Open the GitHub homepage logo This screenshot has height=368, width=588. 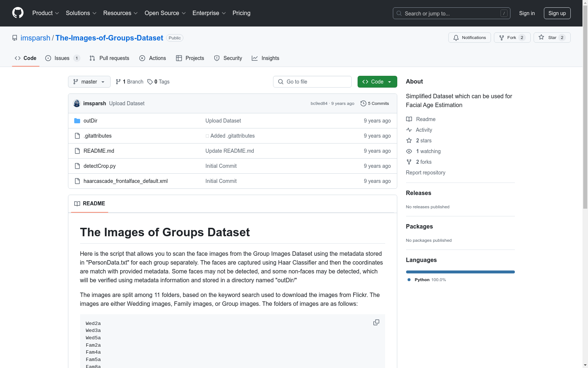[x=18, y=13]
